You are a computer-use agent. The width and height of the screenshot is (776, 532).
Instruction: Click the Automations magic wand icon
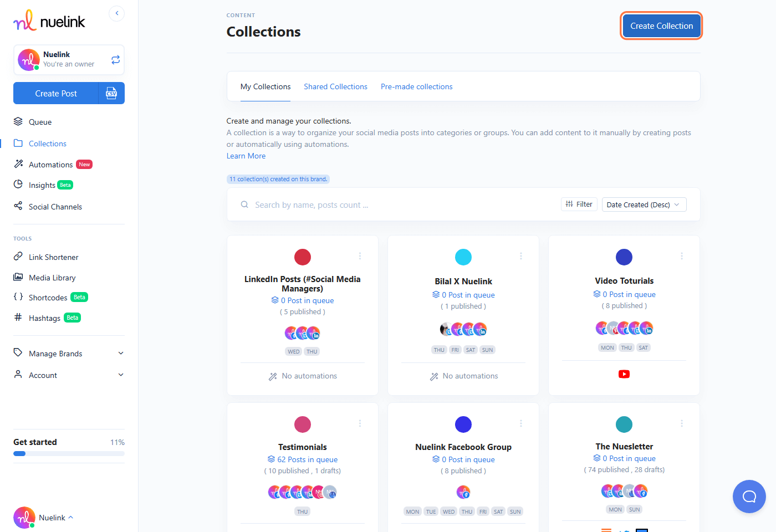coord(18,164)
